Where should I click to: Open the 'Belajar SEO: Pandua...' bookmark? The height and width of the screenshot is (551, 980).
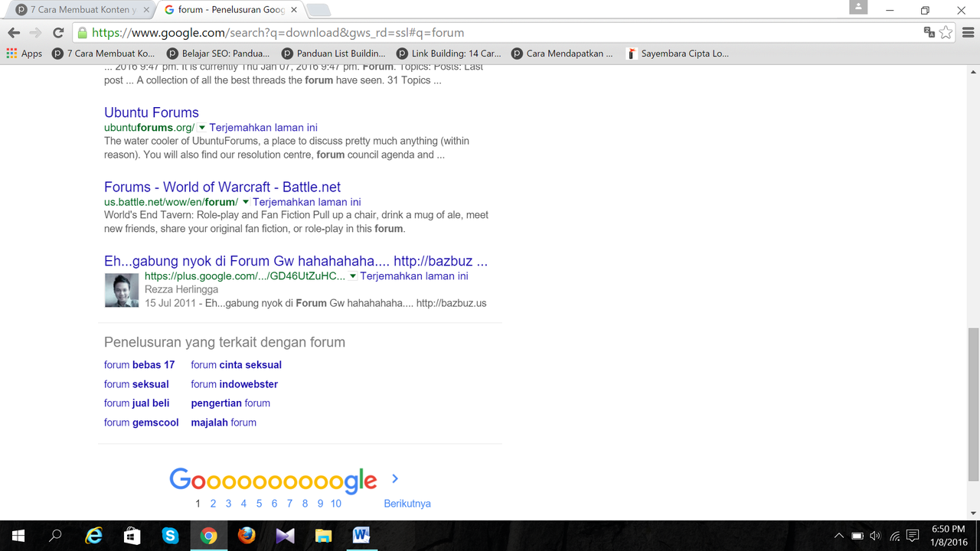[x=218, y=54]
